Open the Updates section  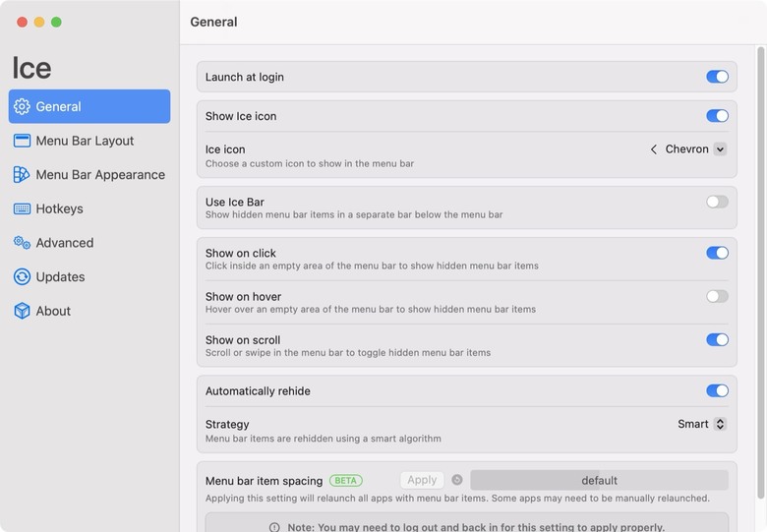pyautogui.click(x=89, y=276)
